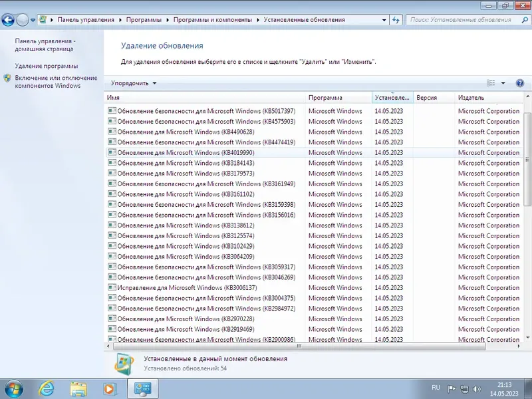Change view using the view icon

point(491,83)
